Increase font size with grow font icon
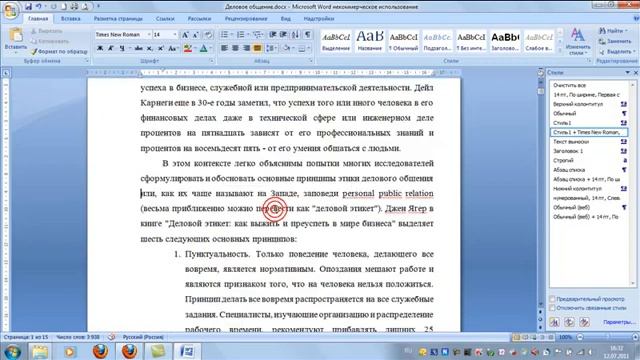The height and width of the screenshot is (360, 640). [185, 35]
